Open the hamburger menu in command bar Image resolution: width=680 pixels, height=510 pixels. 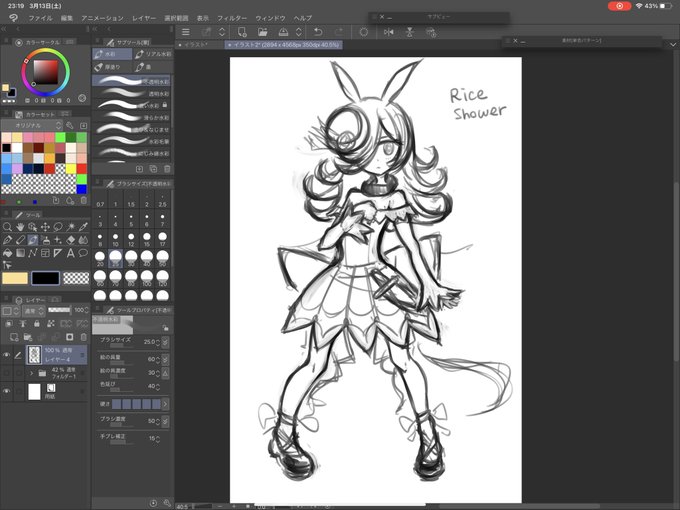186,32
